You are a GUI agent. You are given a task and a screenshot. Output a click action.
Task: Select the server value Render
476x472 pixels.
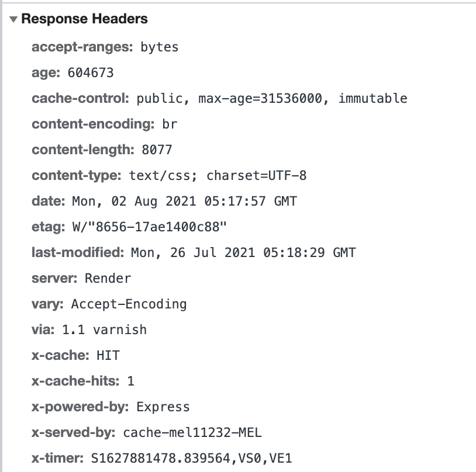point(107,278)
